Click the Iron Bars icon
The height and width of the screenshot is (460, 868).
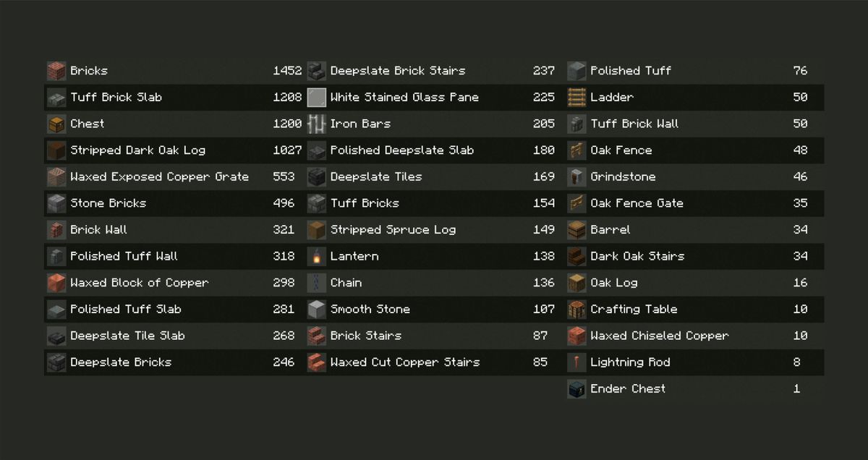tap(317, 124)
